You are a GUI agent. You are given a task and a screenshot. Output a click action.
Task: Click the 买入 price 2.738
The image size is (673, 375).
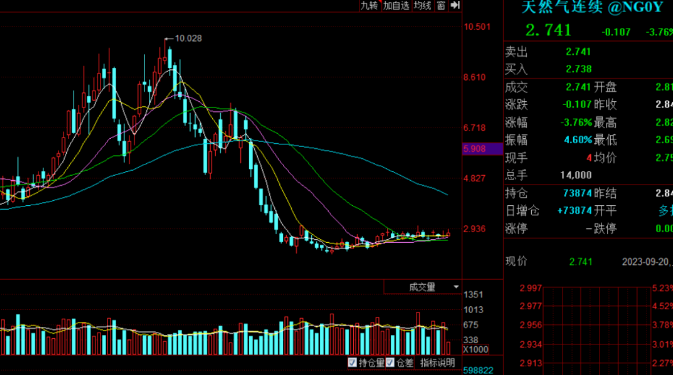(x=578, y=69)
